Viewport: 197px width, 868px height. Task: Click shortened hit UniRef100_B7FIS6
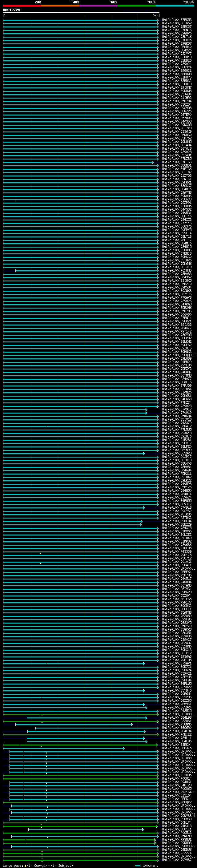tap(176, 162)
